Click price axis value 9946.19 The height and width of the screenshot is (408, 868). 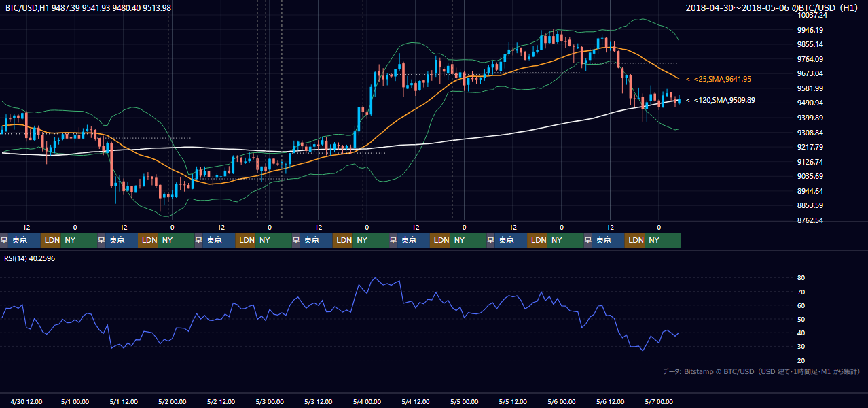tap(810, 30)
